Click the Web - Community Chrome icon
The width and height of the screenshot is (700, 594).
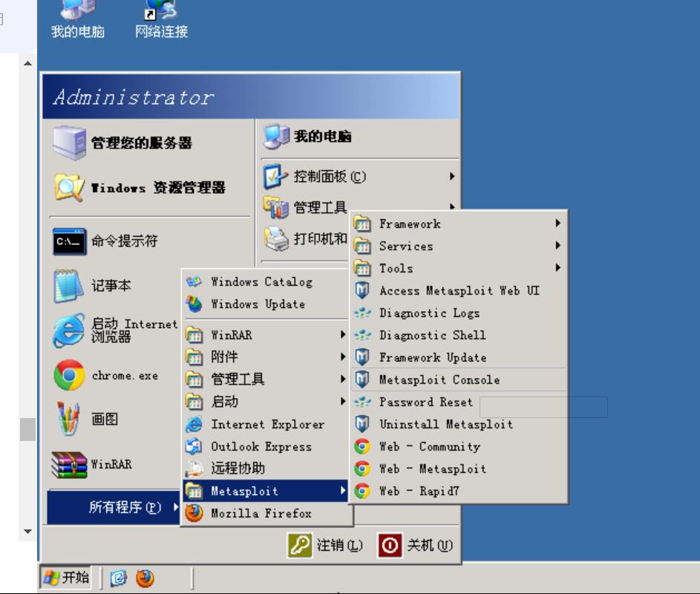[362, 446]
